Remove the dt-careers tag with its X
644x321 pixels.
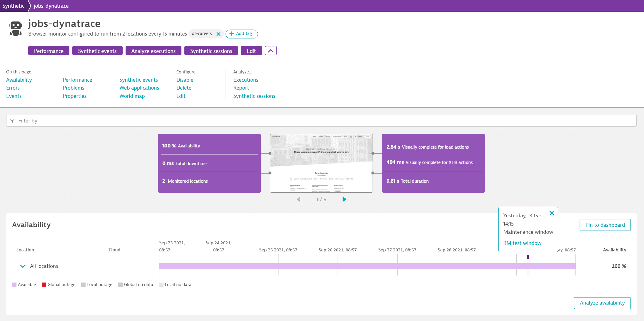coord(218,34)
